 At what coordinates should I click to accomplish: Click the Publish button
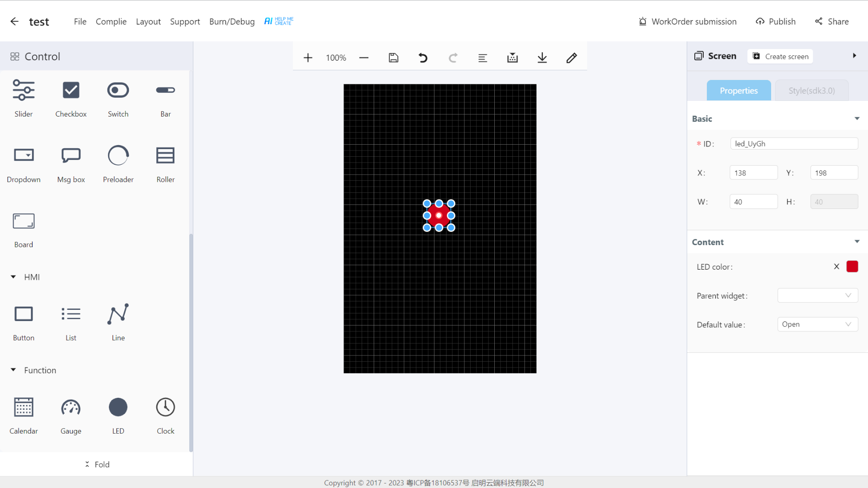(776, 21)
